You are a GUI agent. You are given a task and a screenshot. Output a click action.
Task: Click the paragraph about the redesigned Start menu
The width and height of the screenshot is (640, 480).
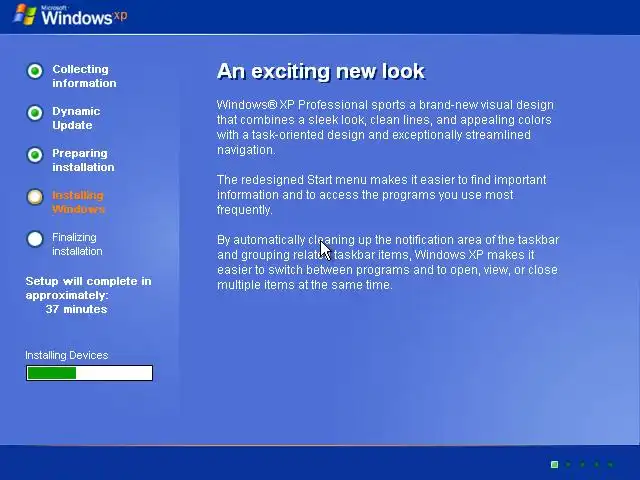pyautogui.click(x=382, y=195)
